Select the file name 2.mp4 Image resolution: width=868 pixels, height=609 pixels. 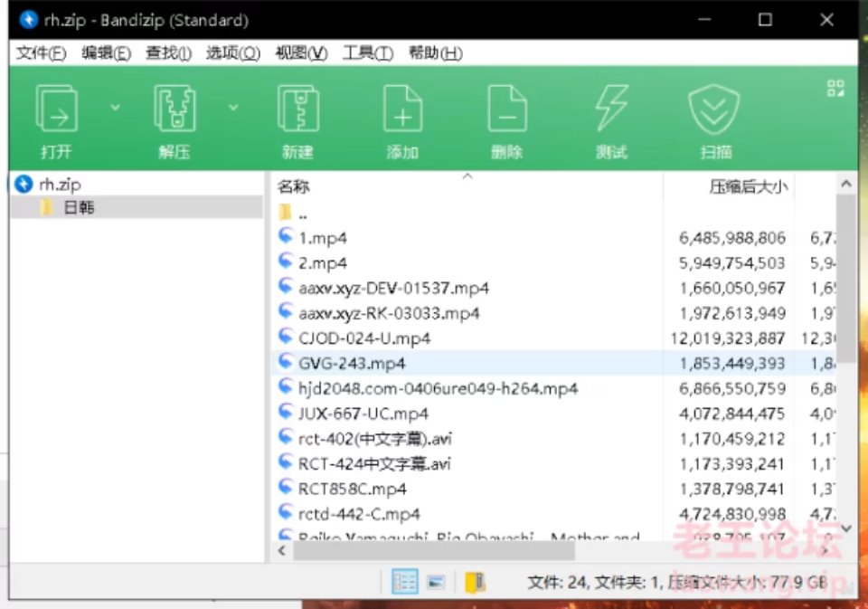click(323, 262)
